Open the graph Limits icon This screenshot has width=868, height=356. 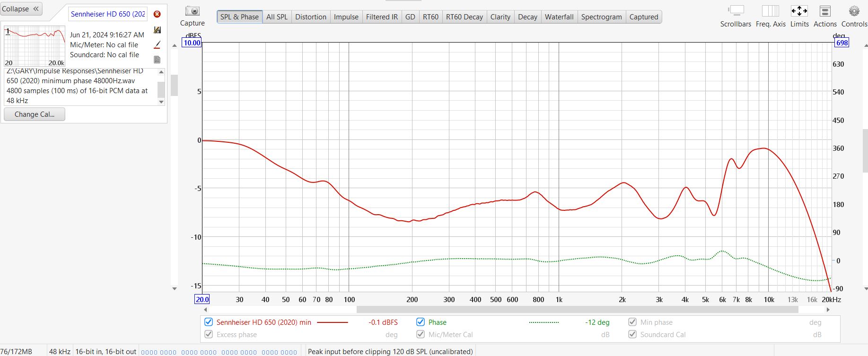pos(799,11)
